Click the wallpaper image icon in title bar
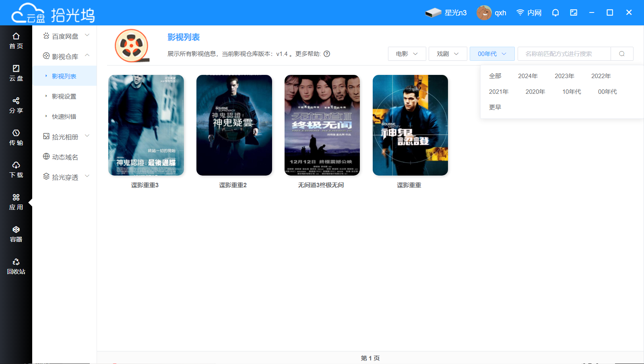This screenshot has height=364, width=644. pos(574,12)
